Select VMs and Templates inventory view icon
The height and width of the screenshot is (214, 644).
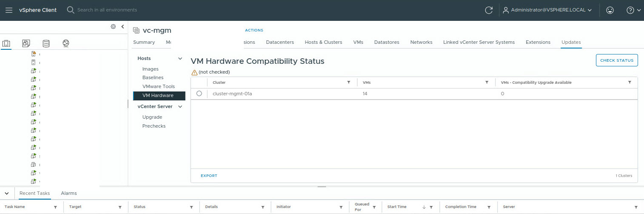tap(26, 43)
